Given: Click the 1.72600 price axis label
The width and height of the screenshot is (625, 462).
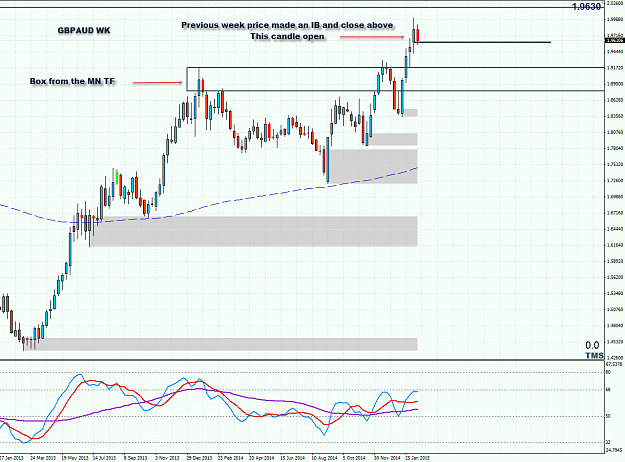Looking at the screenshot, I should coord(615,181).
